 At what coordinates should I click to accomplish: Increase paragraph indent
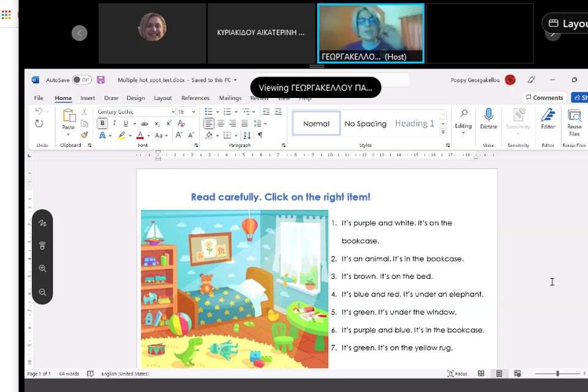click(278, 111)
